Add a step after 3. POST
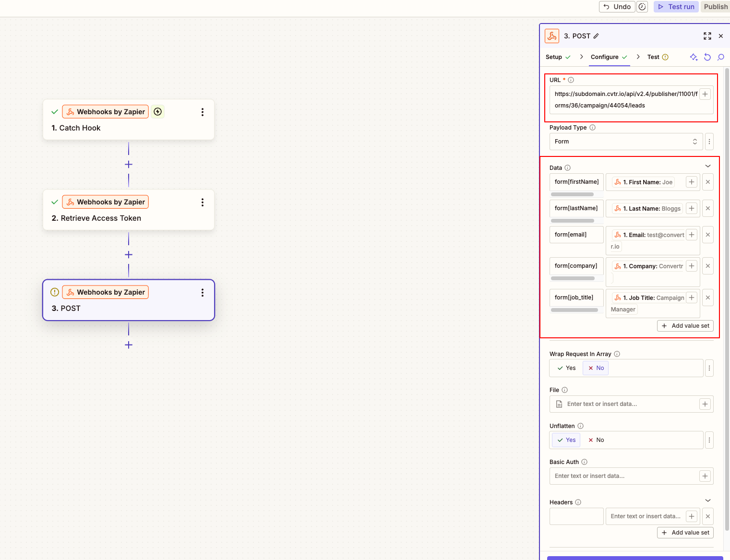The width and height of the screenshot is (730, 560). [129, 345]
